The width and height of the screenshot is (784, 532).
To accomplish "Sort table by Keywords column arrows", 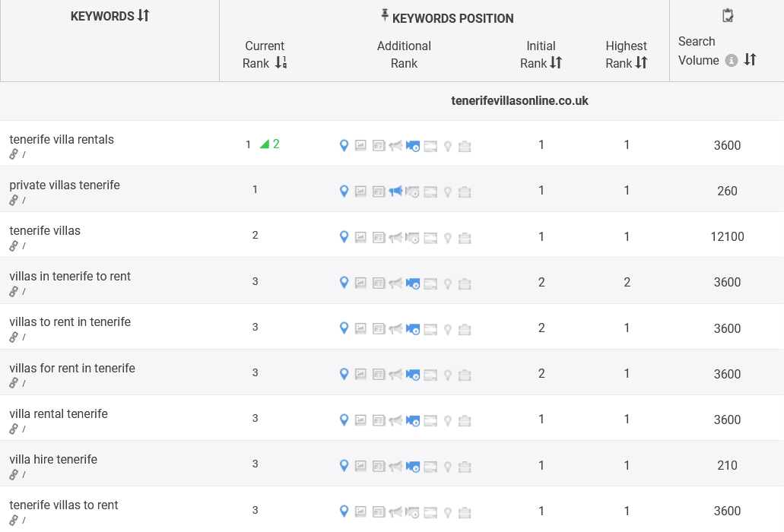I will pos(144,16).
